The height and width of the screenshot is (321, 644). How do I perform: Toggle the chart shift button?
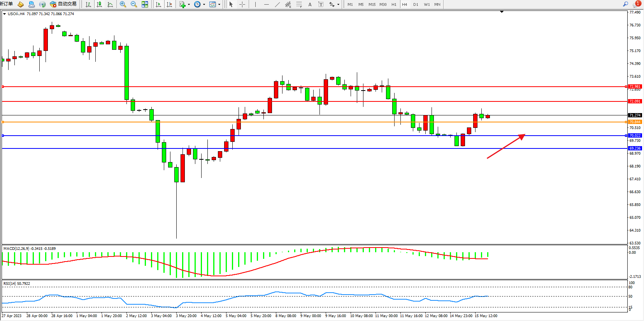point(169,4)
